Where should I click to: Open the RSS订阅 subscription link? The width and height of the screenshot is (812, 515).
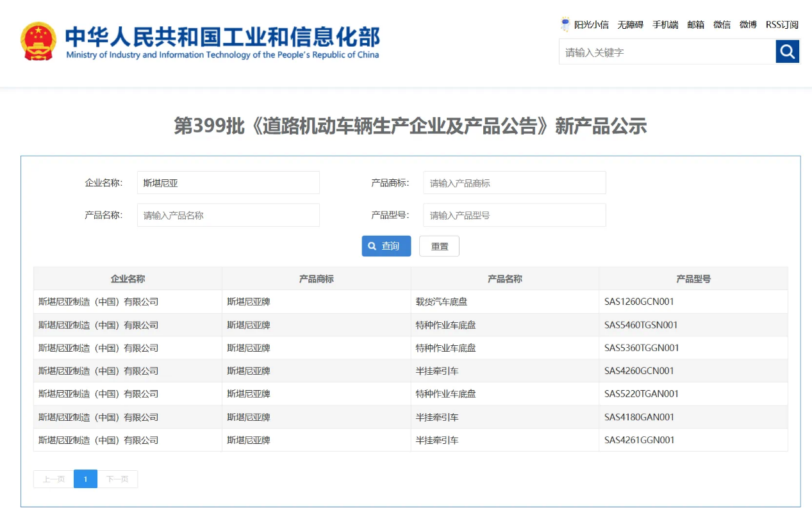coord(782,25)
